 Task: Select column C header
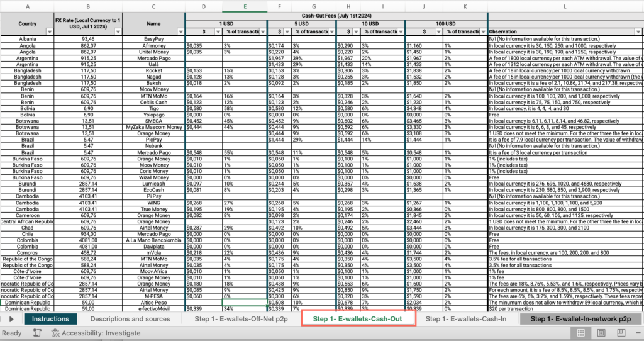[153, 6]
